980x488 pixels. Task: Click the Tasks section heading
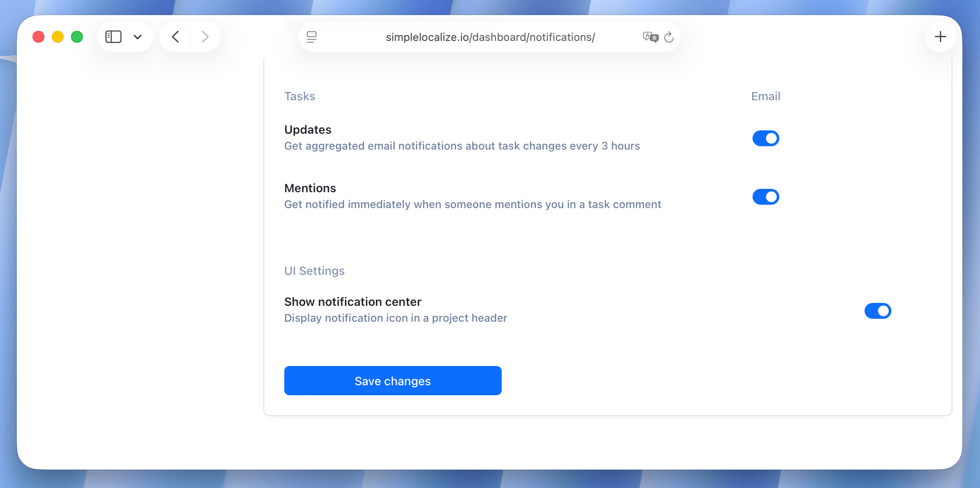299,96
